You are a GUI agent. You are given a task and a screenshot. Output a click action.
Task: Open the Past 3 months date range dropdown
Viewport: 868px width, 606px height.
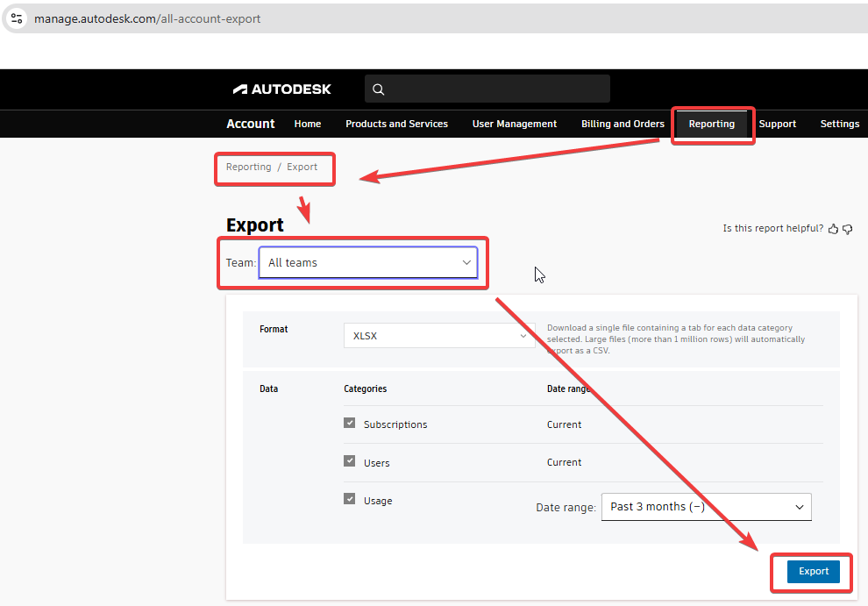pyautogui.click(x=707, y=507)
